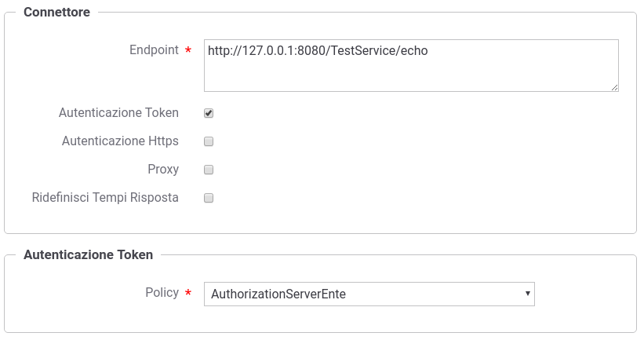644x340 pixels.
Task: Click the Autenticazione Https label text
Action: pos(120,141)
